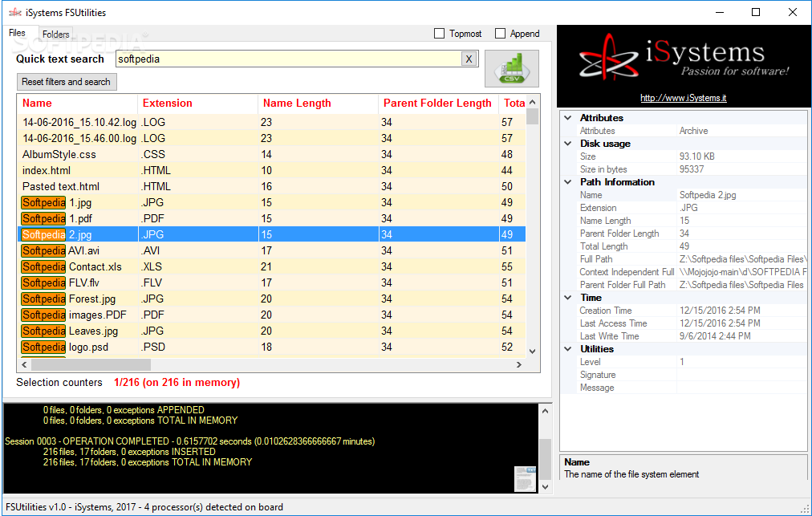Select the Softpedia Contact.xls file row
The height and width of the screenshot is (516, 812).
pos(272,266)
